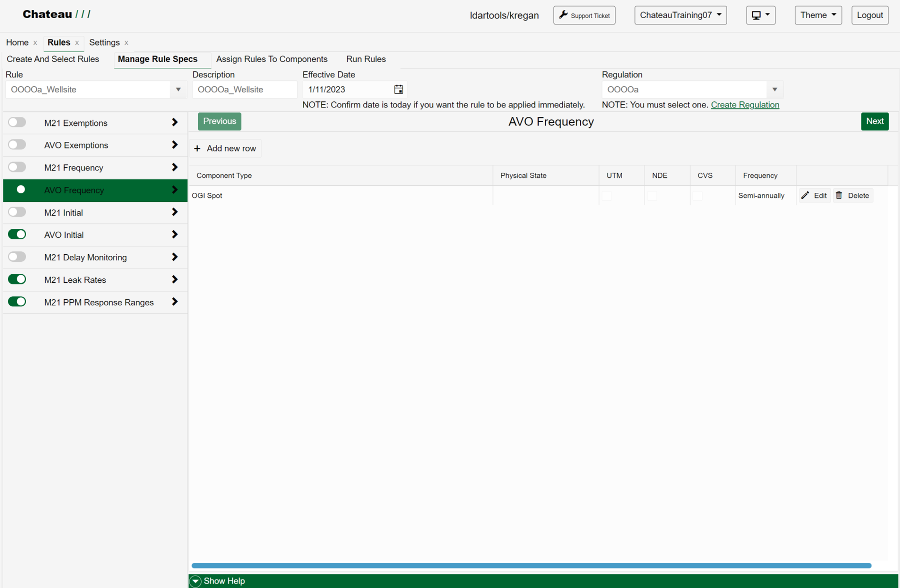Follow the Create Regulation link
Screen dimensions: 900x588
[744, 105]
